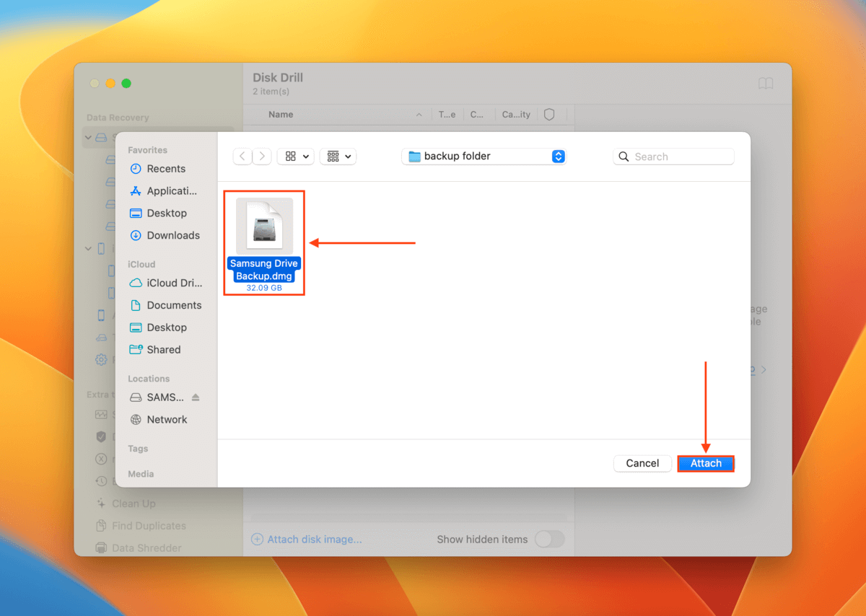This screenshot has height=616, width=866.
Task: Open iCloud Drive in sidebar
Action: [175, 283]
